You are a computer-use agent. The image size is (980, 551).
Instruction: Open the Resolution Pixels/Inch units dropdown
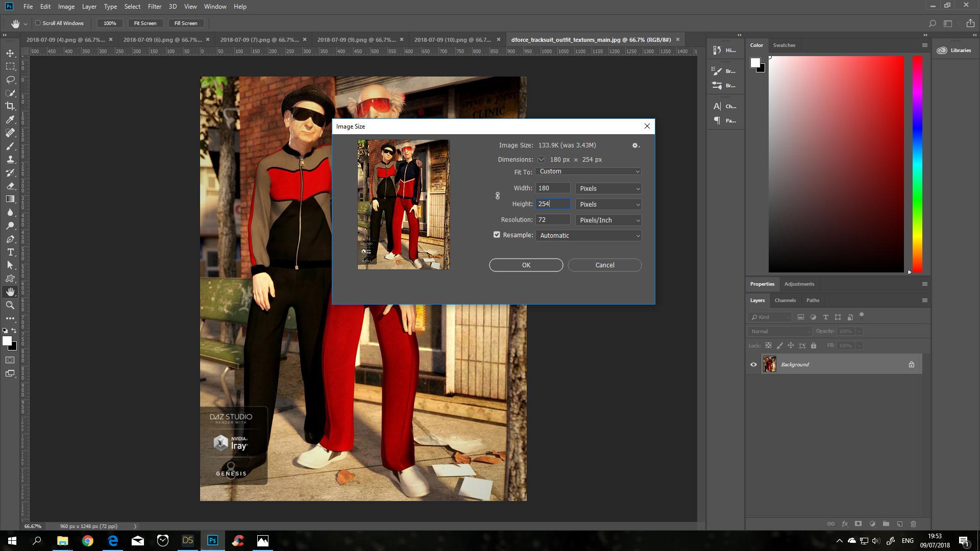608,220
